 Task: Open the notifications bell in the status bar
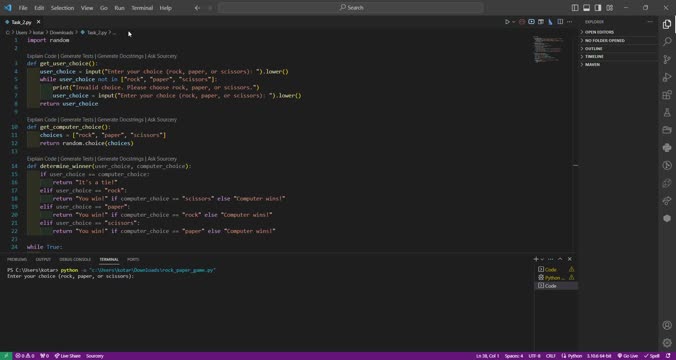[669, 356]
